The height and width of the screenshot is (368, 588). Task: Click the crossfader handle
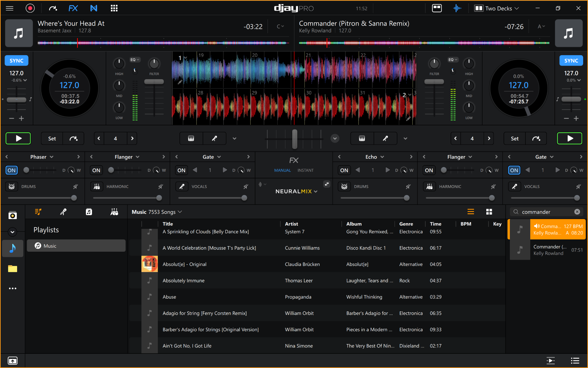(x=294, y=139)
